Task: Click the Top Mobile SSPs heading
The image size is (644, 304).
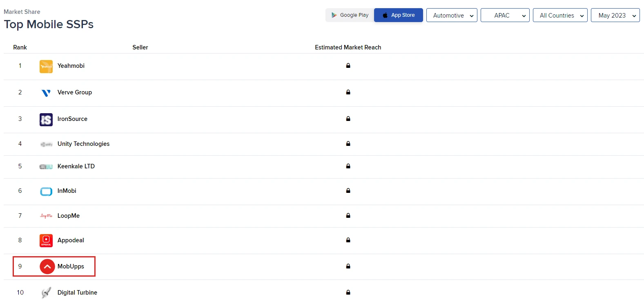Action: click(x=49, y=25)
